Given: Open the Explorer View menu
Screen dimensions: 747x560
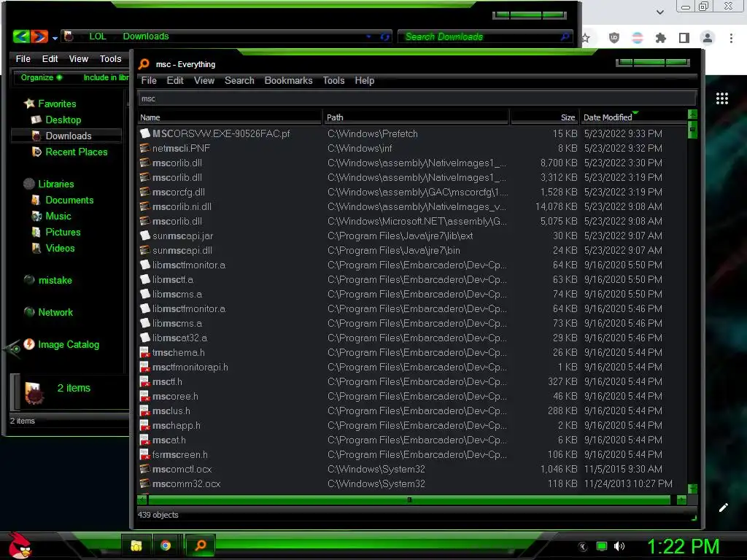Looking at the screenshot, I should coord(78,58).
